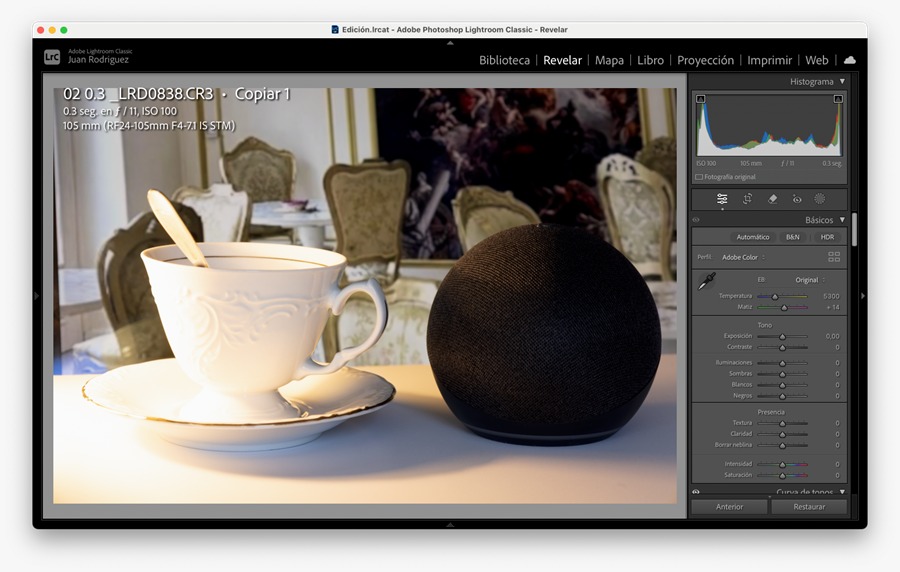Open the profile browser grid icon

click(834, 257)
